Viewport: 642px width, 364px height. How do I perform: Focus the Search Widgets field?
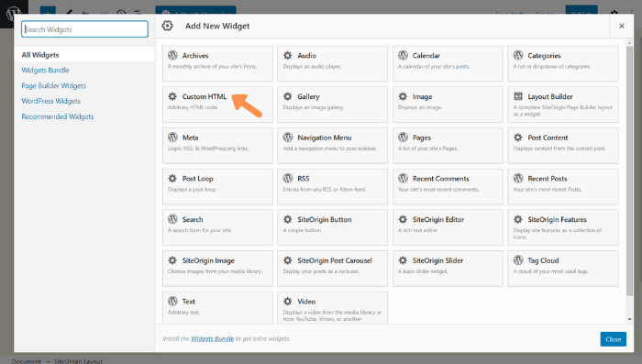[x=84, y=29]
